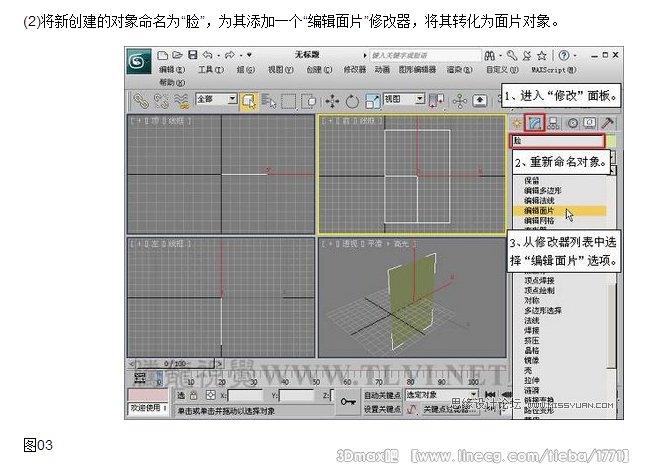
Task: Open the Modify panel tab
Action: tap(535, 123)
